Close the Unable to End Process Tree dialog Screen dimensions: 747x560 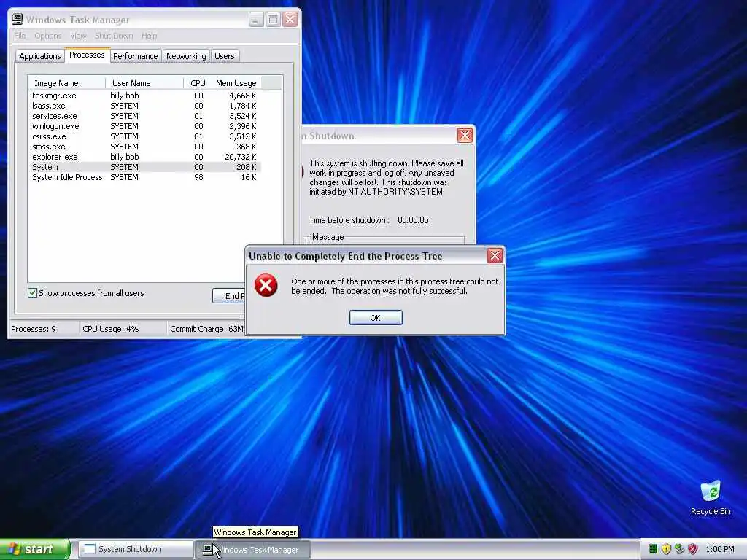click(495, 256)
